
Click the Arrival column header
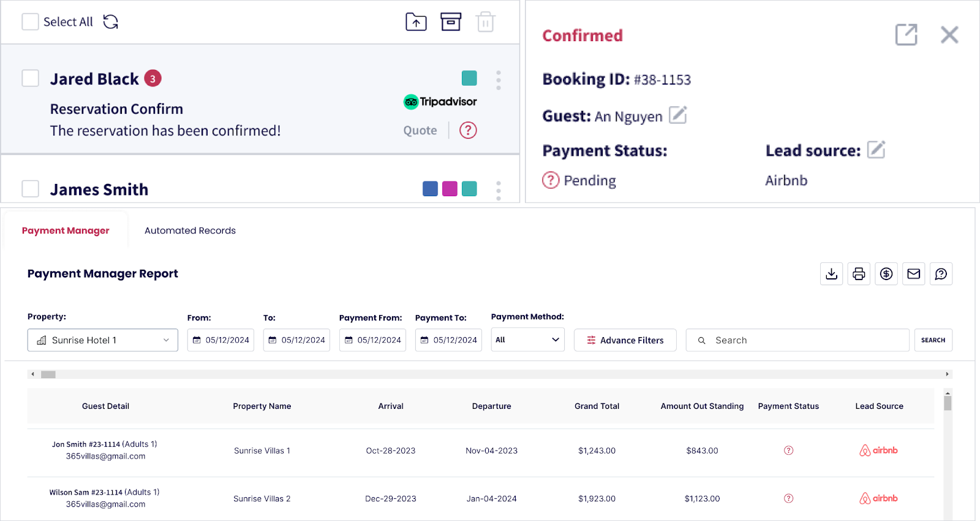pyautogui.click(x=391, y=406)
